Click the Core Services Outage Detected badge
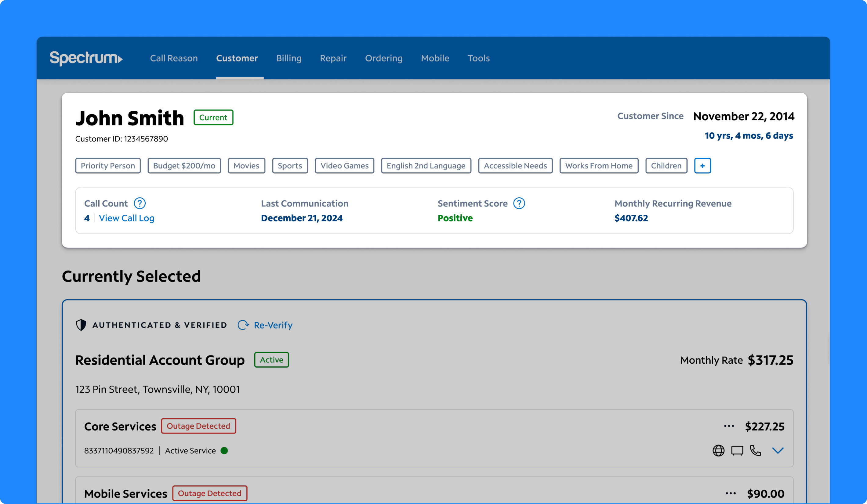The height and width of the screenshot is (504, 867). 198,426
